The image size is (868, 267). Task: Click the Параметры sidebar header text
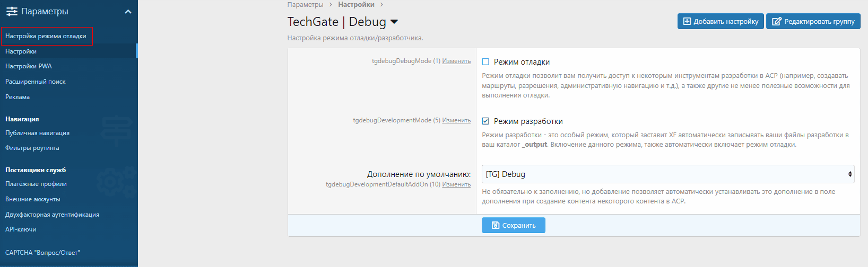click(45, 11)
